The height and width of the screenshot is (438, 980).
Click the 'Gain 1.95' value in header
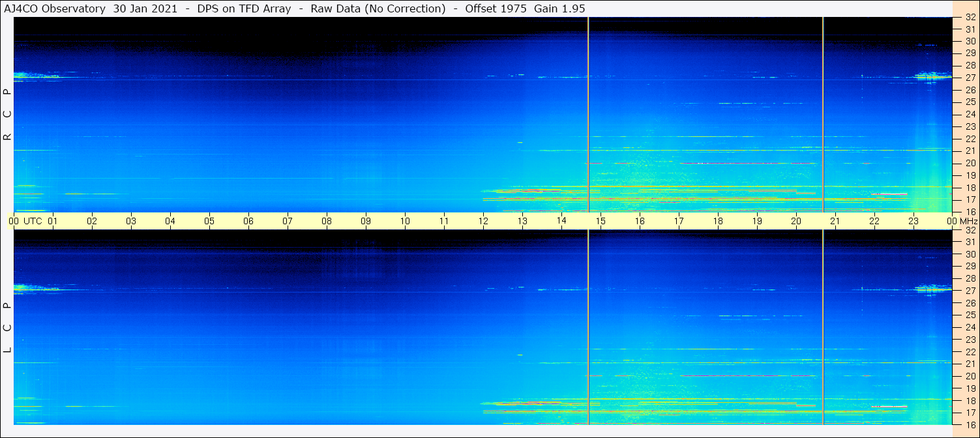point(559,8)
